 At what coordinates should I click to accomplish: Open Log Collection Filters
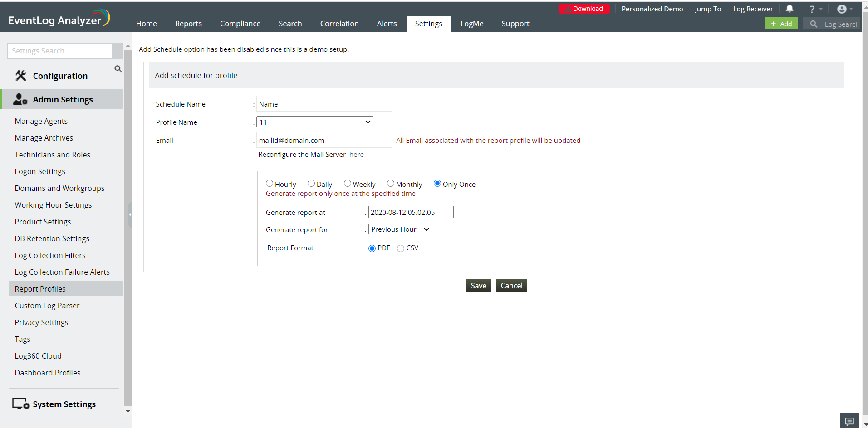click(50, 255)
